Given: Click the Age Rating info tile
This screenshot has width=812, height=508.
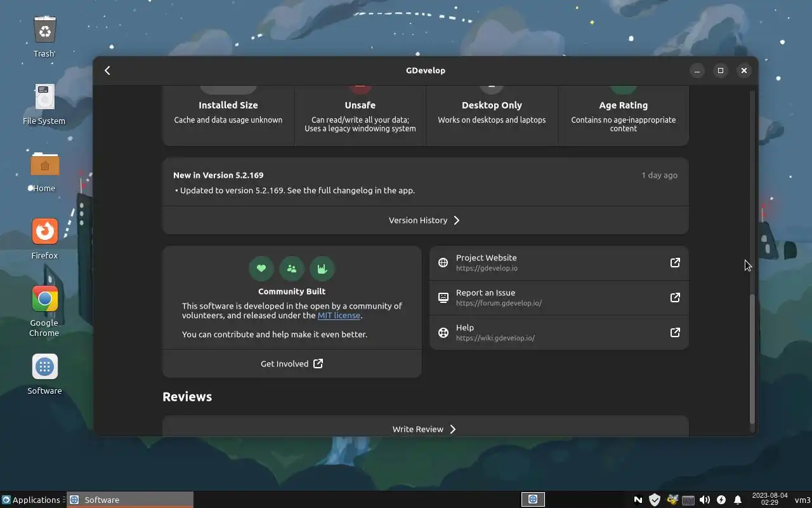Looking at the screenshot, I should [623, 115].
